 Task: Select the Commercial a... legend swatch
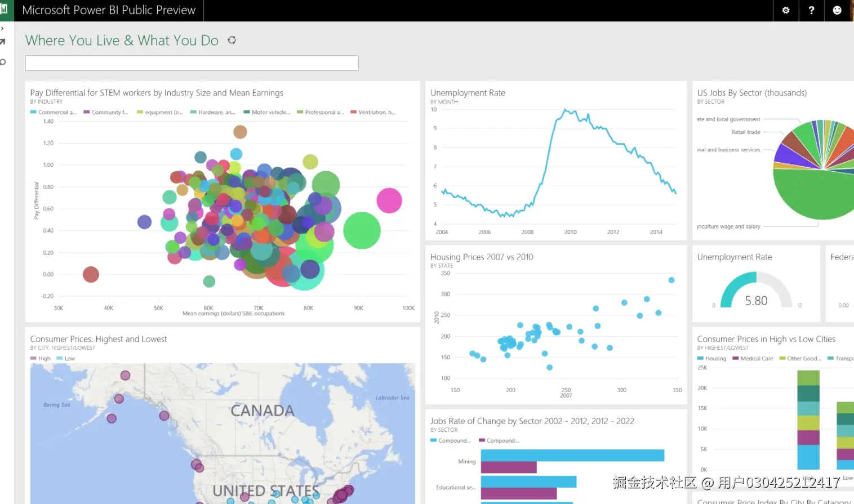33,112
